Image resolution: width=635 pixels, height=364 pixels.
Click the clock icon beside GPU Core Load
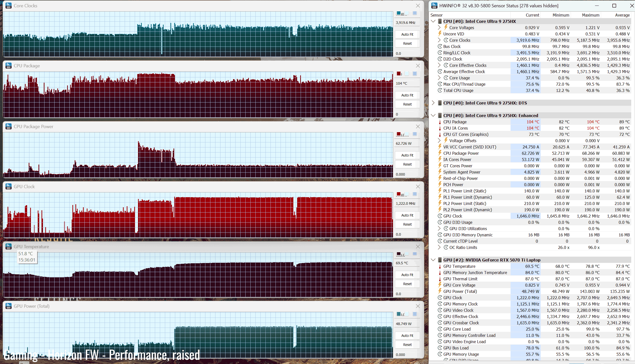click(x=440, y=329)
